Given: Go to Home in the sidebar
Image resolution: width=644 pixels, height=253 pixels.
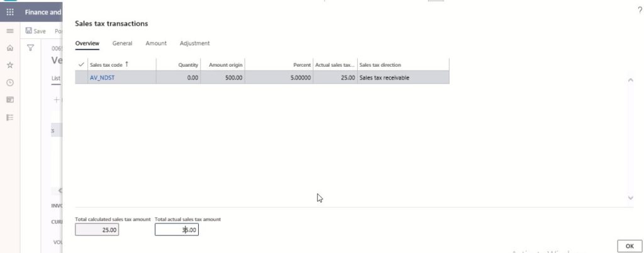Looking at the screenshot, I should click(x=10, y=48).
